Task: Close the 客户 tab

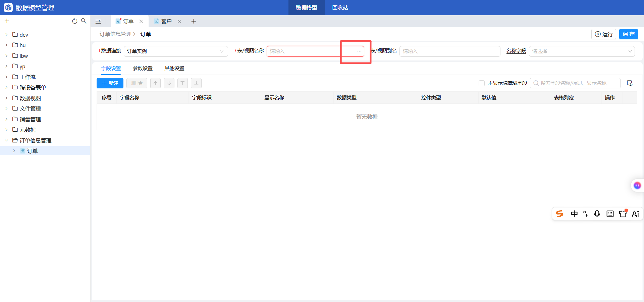Action: 179,21
